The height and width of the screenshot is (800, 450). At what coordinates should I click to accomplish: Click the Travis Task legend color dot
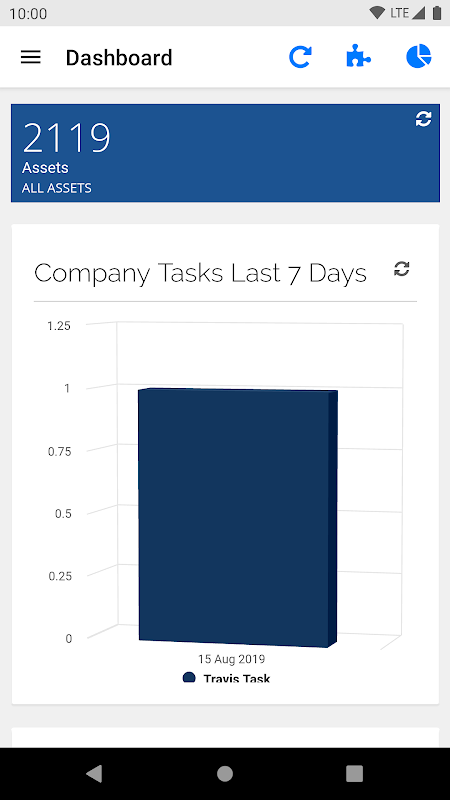189,678
